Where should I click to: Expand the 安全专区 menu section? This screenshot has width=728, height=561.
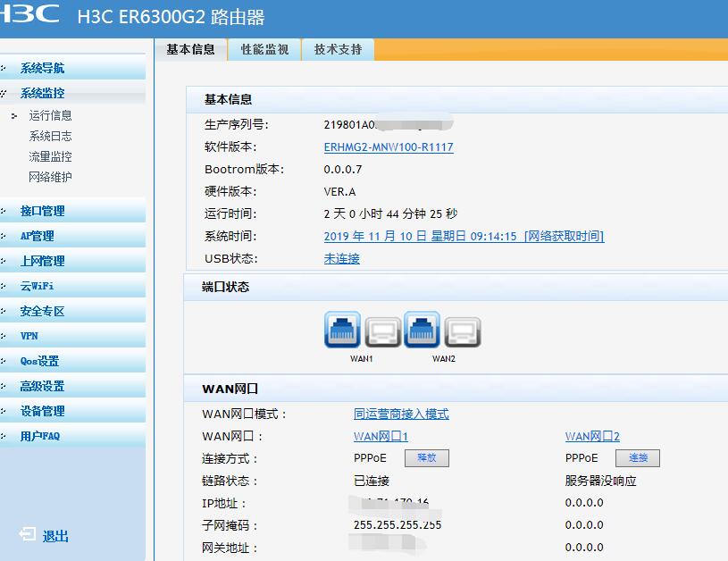[x=72, y=311]
